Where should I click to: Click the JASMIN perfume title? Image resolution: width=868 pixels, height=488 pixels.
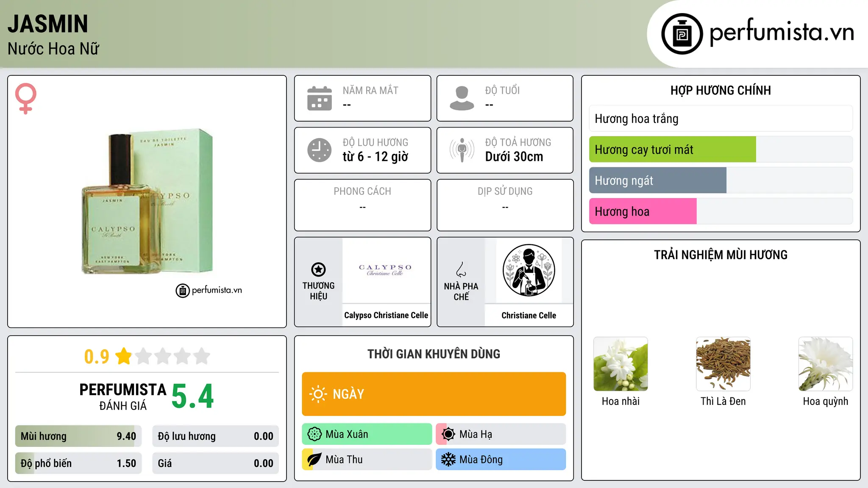point(48,24)
